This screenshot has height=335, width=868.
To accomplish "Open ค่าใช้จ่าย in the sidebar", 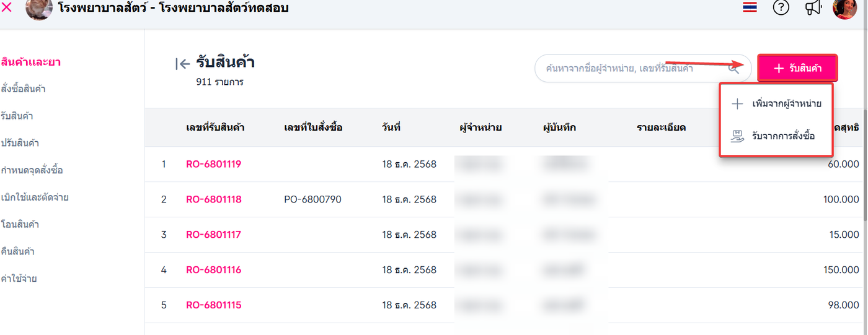I will point(19,279).
